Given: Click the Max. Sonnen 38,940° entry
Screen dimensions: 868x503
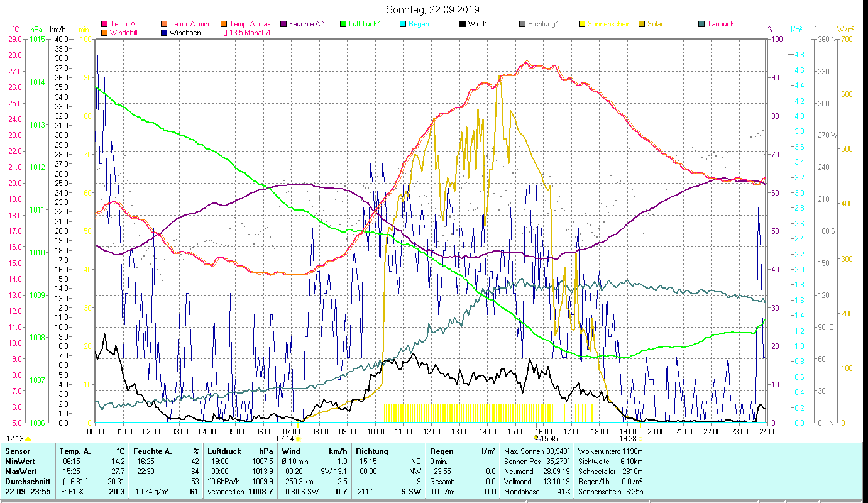Looking at the screenshot, I should coord(537,451).
